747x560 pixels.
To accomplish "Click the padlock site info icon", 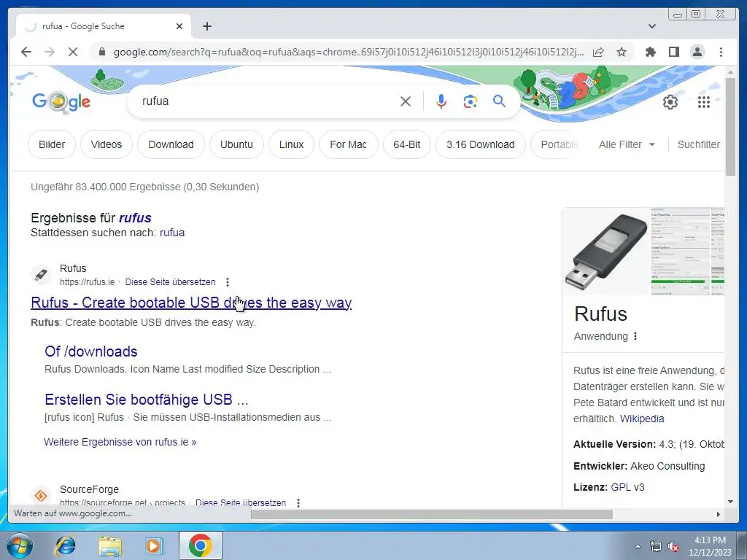I will [102, 52].
